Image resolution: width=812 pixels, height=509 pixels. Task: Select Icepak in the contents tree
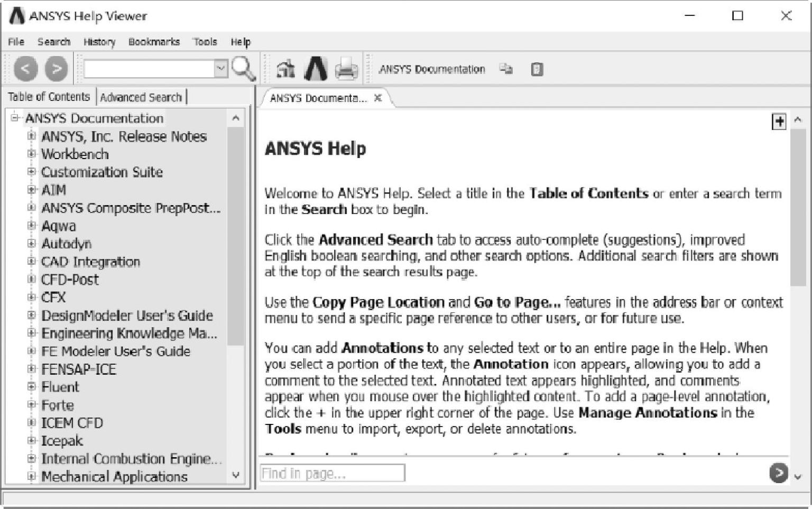coord(62,441)
